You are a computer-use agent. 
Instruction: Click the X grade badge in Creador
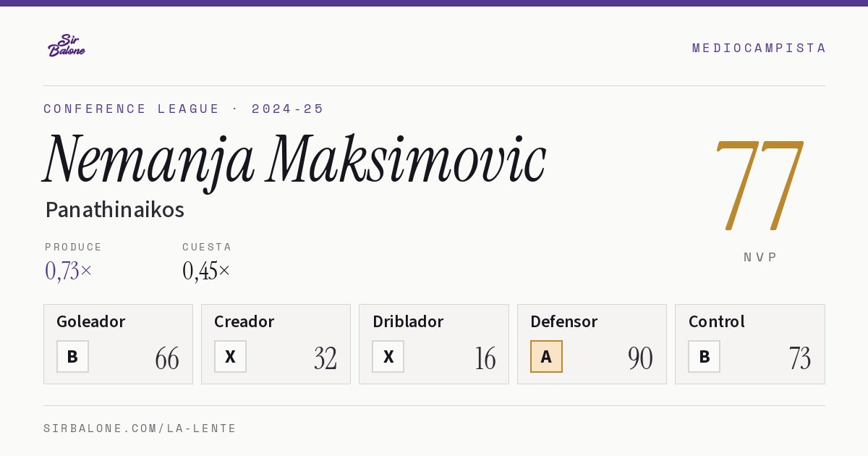tap(230, 356)
